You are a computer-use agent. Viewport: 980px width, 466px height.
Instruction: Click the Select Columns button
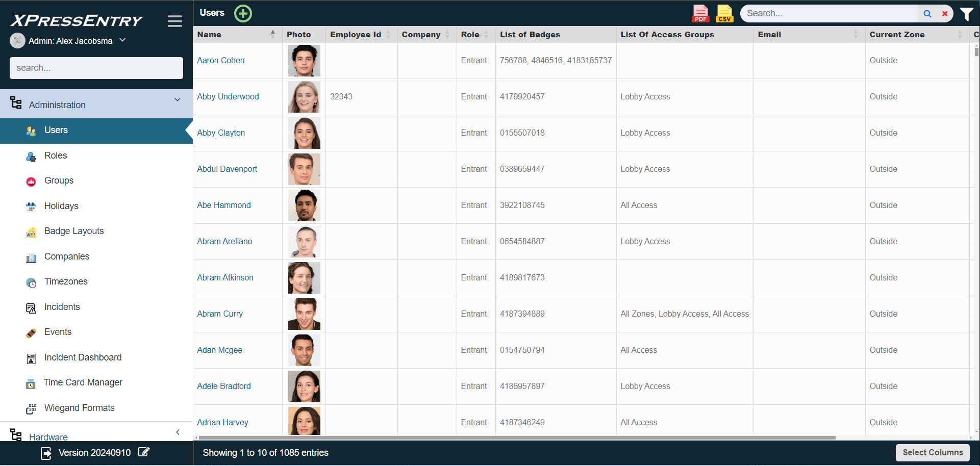(933, 452)
